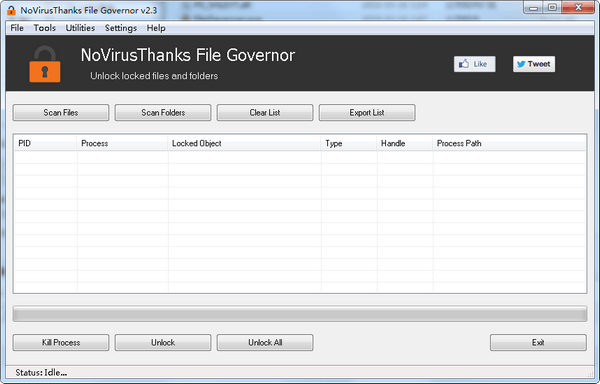Screen dimensions: 600x384
Task: Sort by the Locked Object column header
Action: [x=244, y=143]
